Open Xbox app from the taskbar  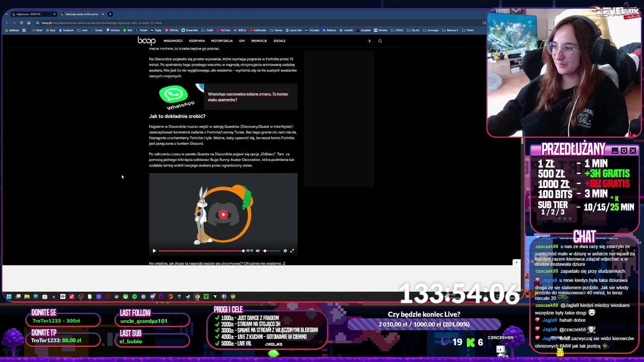pyautogui.click(x=125, y=297)
